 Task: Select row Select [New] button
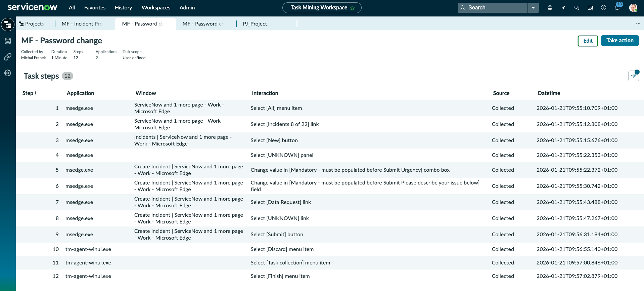[x=330, y=140]
